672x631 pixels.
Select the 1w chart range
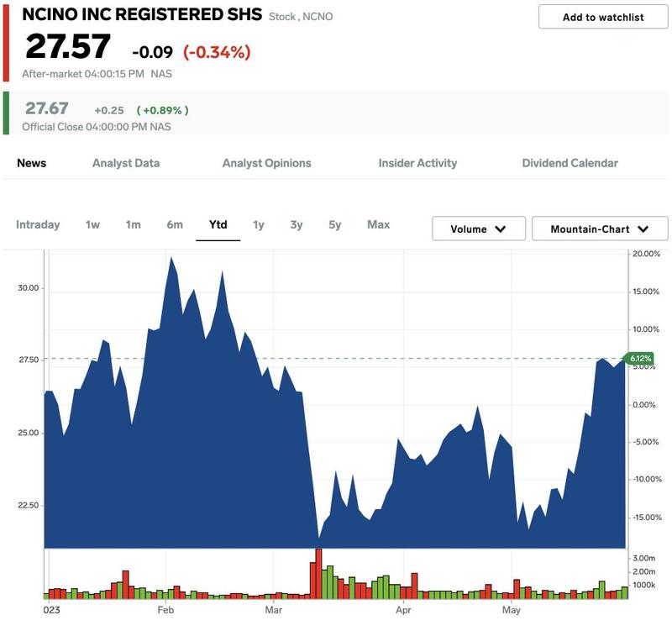click(x=92, y=224)
